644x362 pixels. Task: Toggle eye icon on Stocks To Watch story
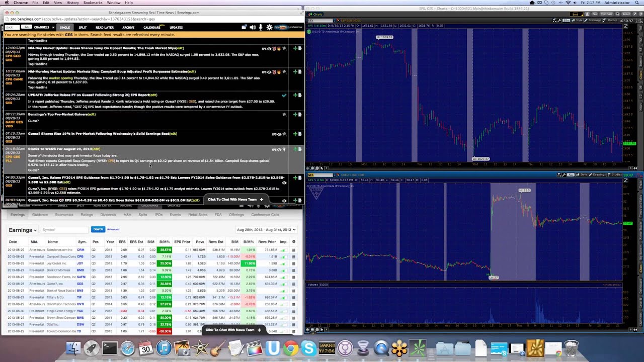point(279,149)
